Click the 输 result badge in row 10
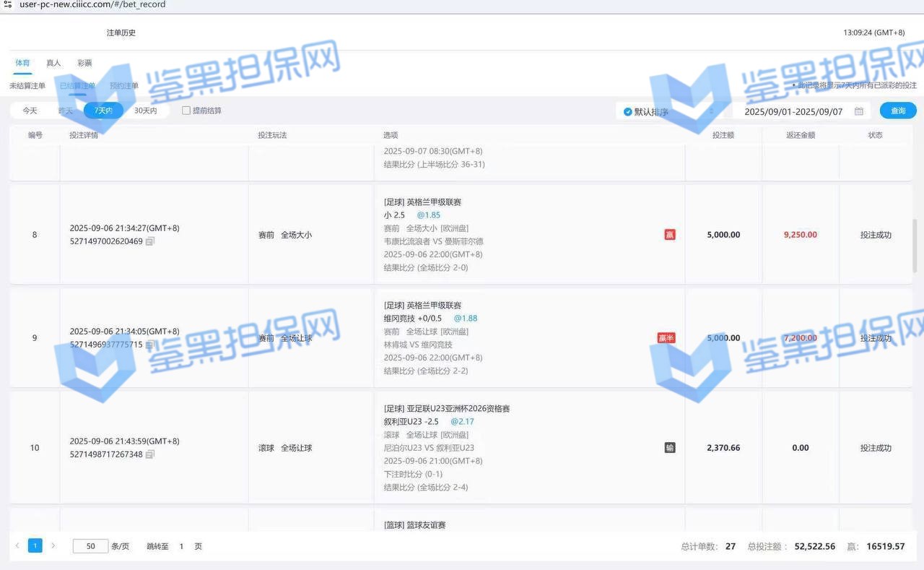Image resolution: width=924 pixels, height=570 pixels. [670, 448]
